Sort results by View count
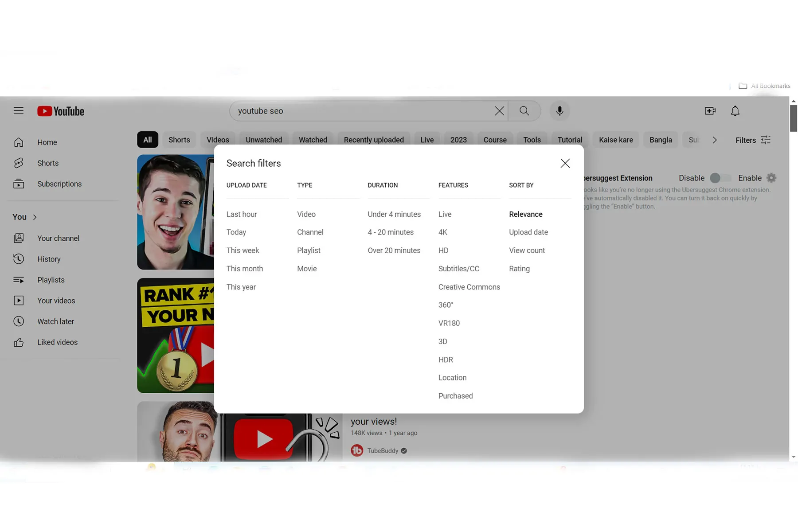 [x=527, y=250]
